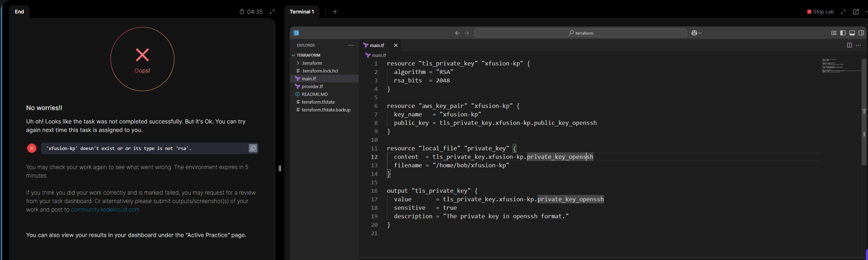
Task: Click the customize layout icon
Action: point(834,33)
